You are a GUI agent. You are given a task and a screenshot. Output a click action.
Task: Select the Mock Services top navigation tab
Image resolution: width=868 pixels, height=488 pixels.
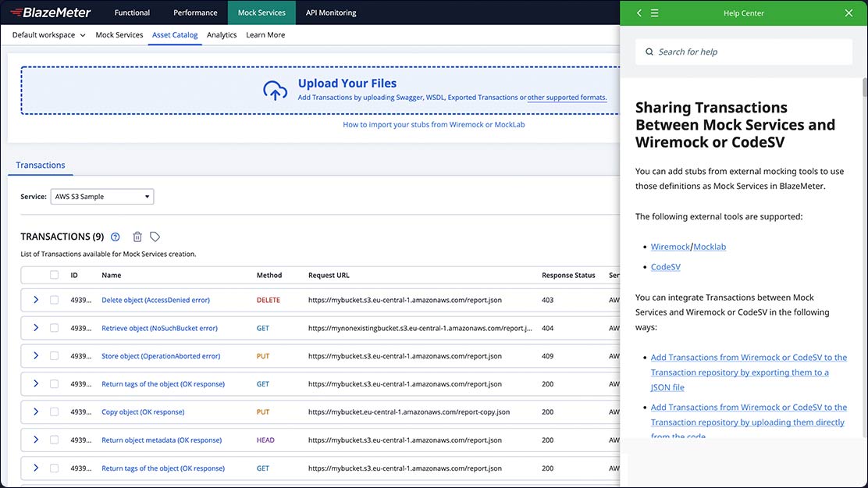(261, 12)
